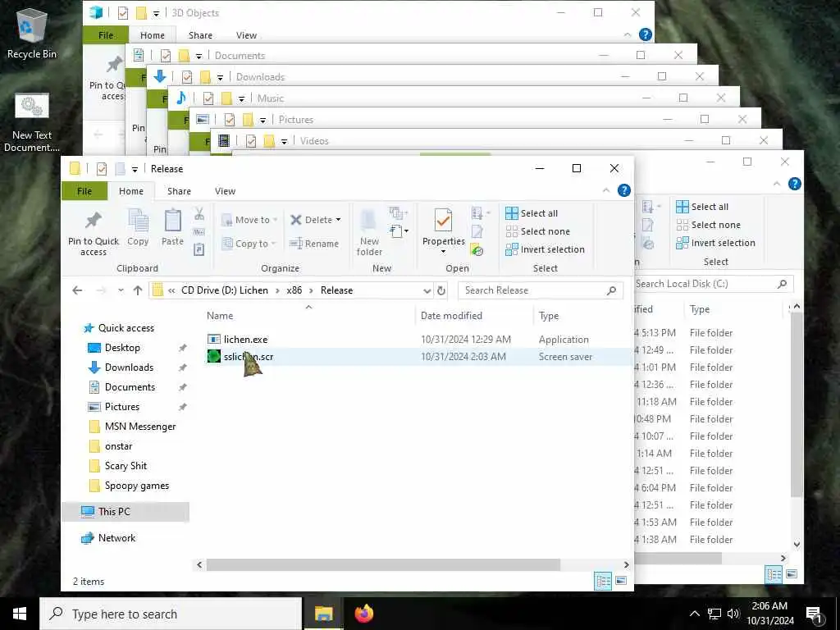Click the Copy icon in Clipboard group
The height and width of the screenshot is (630, 840).
138,221
